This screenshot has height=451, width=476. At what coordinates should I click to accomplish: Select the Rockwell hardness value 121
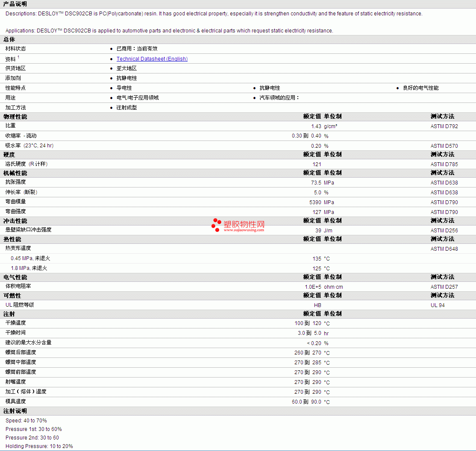coord(317,164)
